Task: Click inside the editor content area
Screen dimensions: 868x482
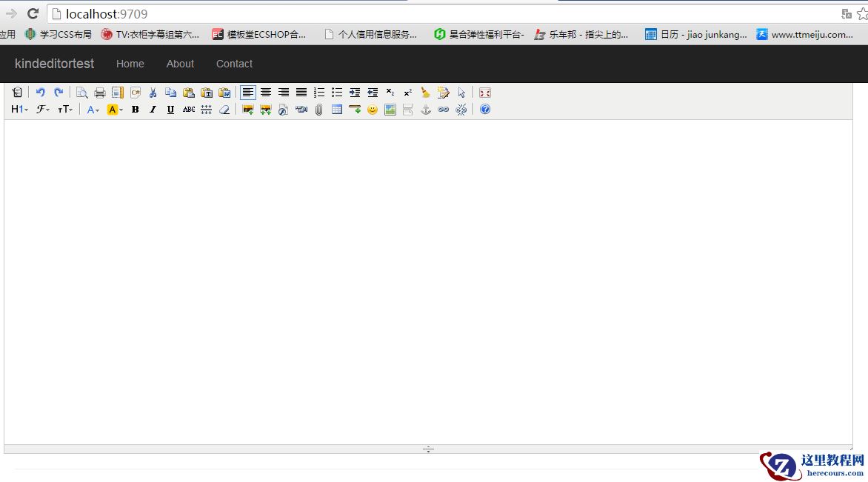Action: point(430,281)
